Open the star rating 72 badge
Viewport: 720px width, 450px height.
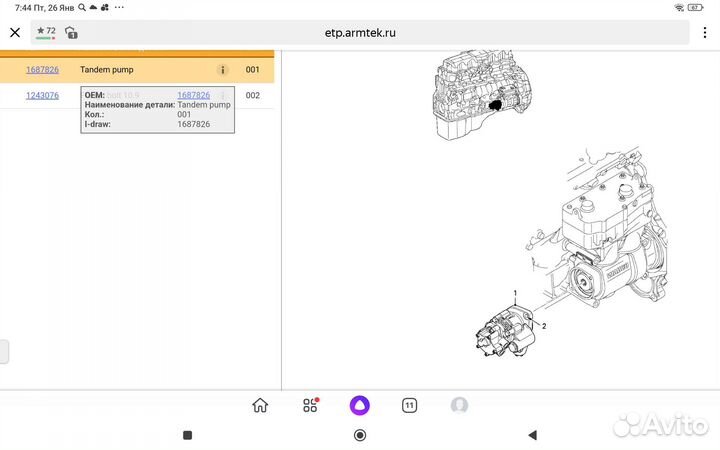[46, 32]
